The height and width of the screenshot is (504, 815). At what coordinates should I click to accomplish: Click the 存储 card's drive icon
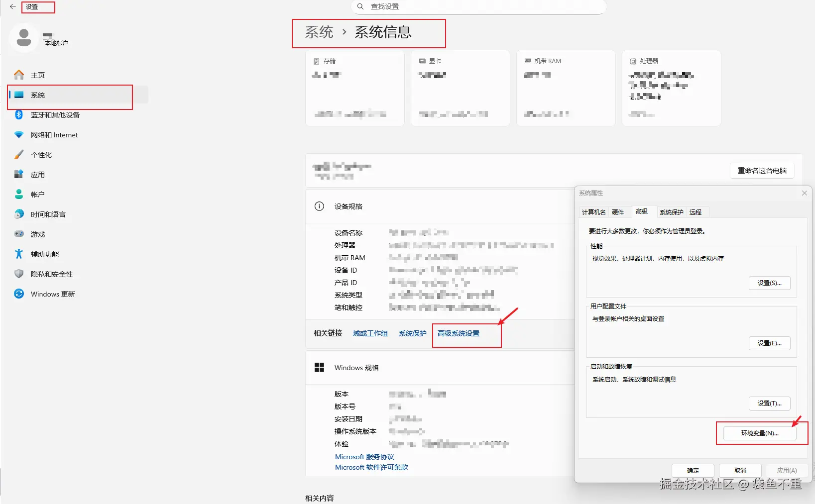pos(316,61)
